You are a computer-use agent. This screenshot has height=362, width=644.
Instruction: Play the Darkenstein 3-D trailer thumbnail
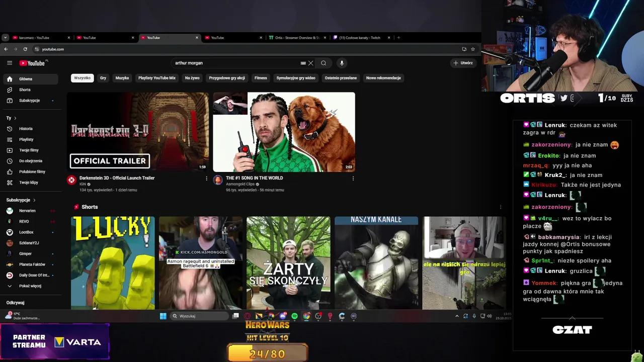138,132
